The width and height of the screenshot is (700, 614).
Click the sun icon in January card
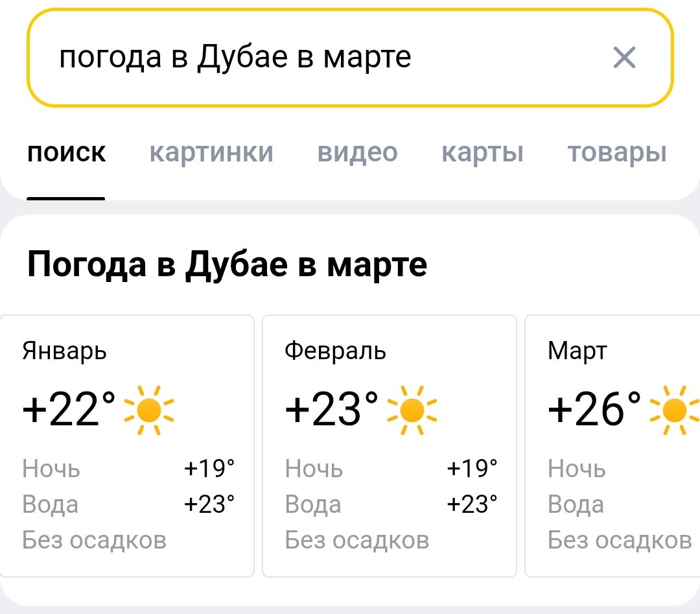(149, 410)
